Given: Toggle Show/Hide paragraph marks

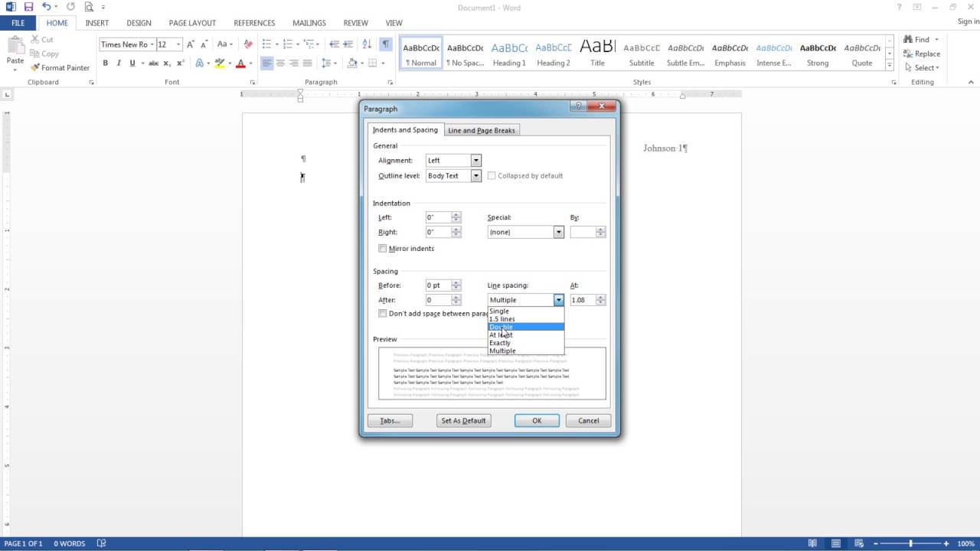Looking at the screenshot, I should [x=385, y=44].
